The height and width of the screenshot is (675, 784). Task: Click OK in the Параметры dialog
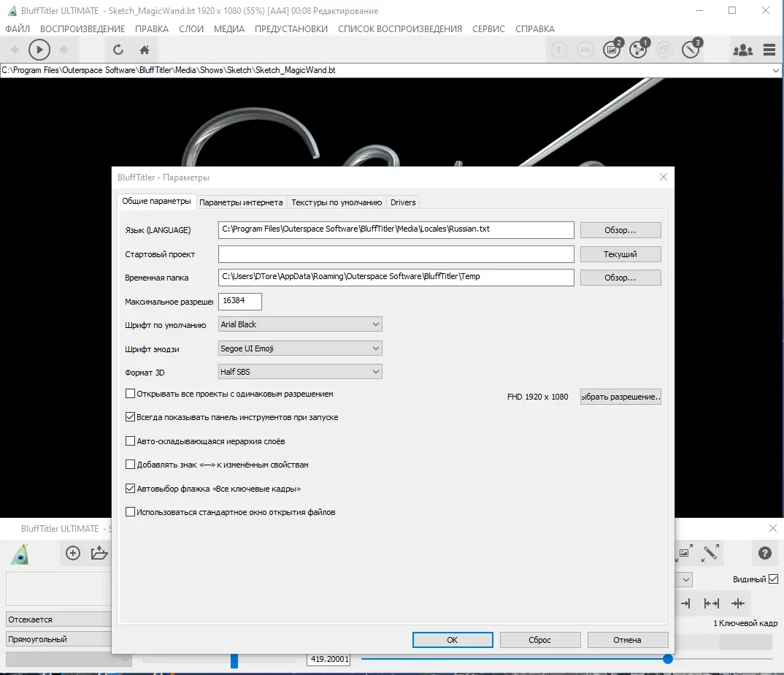[453, 640]
